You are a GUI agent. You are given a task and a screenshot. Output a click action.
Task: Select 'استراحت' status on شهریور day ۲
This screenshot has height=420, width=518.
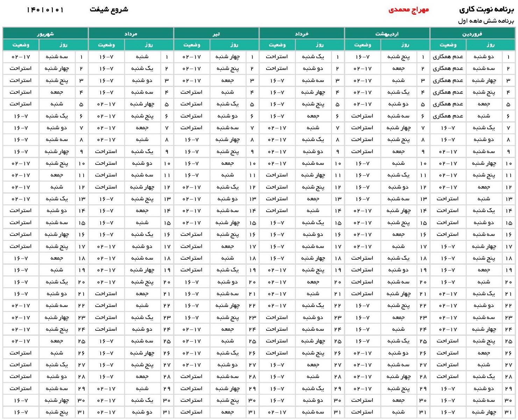pyautogui.click(x=21, y=69)
